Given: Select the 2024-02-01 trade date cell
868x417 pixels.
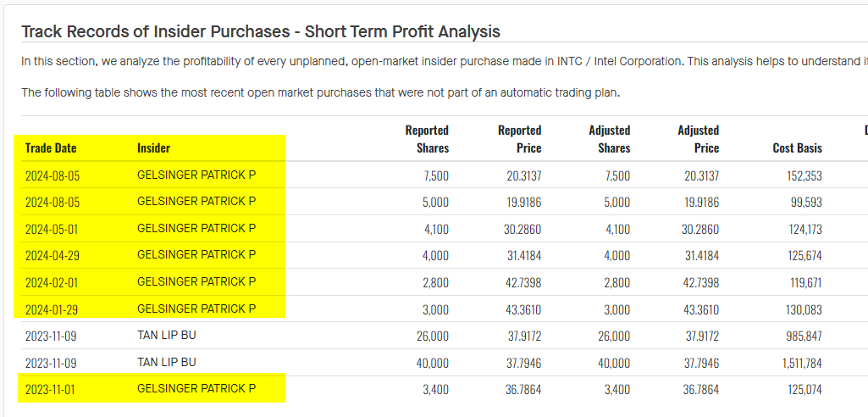Looking at the screenshot, I should coord(51,282).
